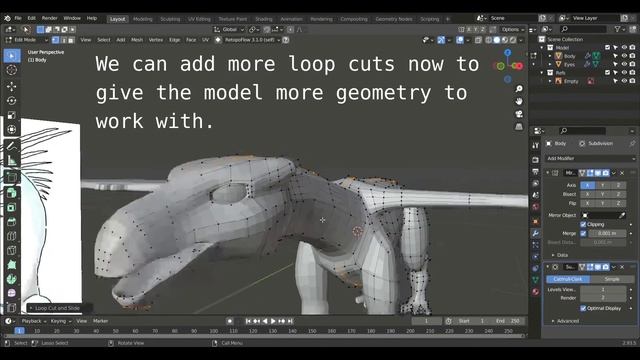The width and height of the screenshot is (640, 360).
Task: Click the Play animation button
Action: click(273, 321)
